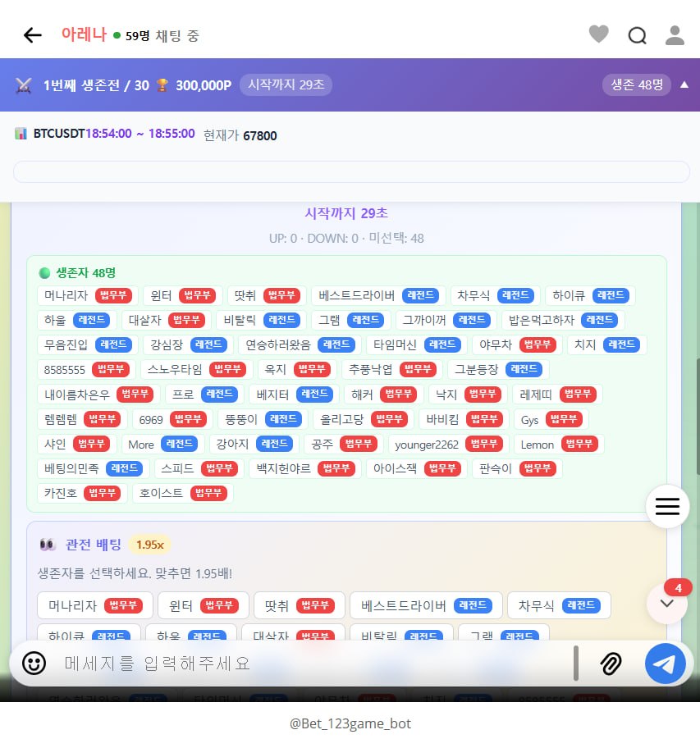700x739 pixels.
Task: Click the paperclip attachment icon
Action: (610, 664)
